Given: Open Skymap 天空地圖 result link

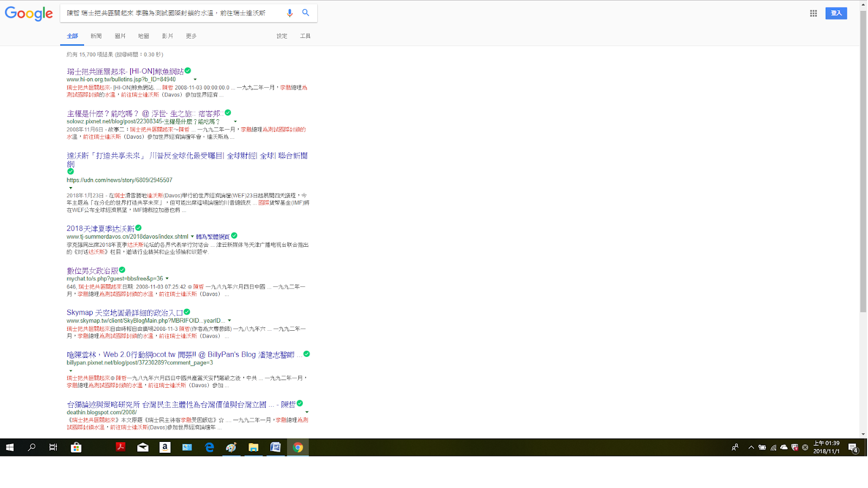Looking at the screenshot, I should (125, 312).
